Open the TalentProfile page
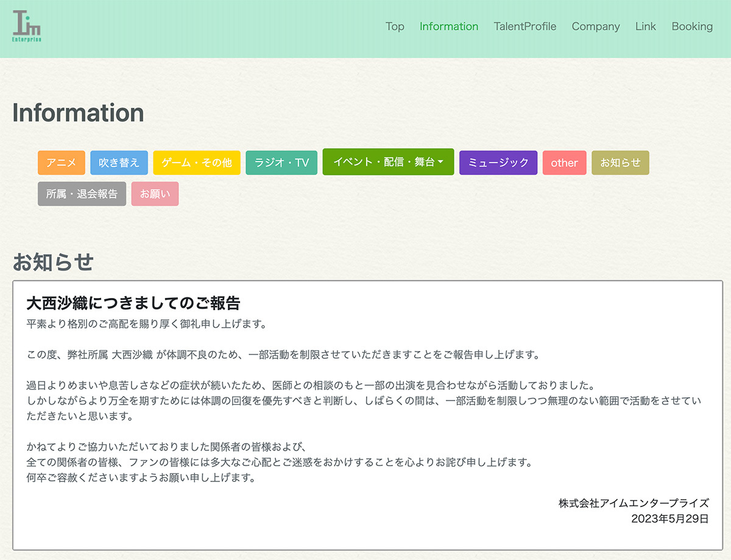Screen dimensions: 731x560 click(524, 26)
